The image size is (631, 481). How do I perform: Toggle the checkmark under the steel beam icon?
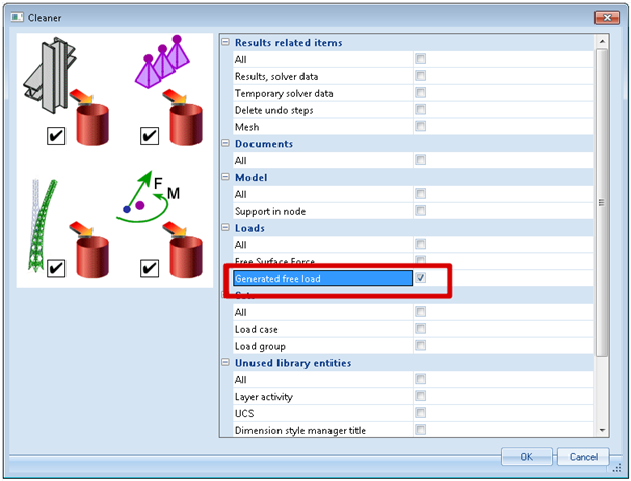pos(56,135)
